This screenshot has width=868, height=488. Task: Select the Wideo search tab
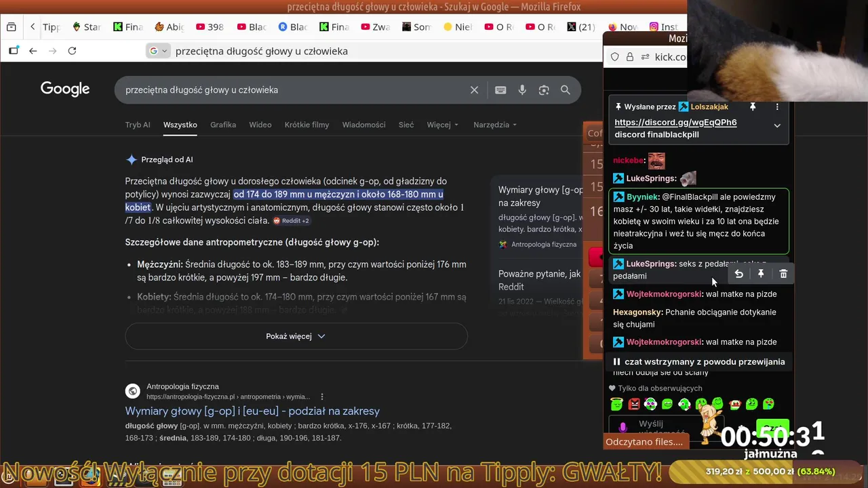[260, 125]
